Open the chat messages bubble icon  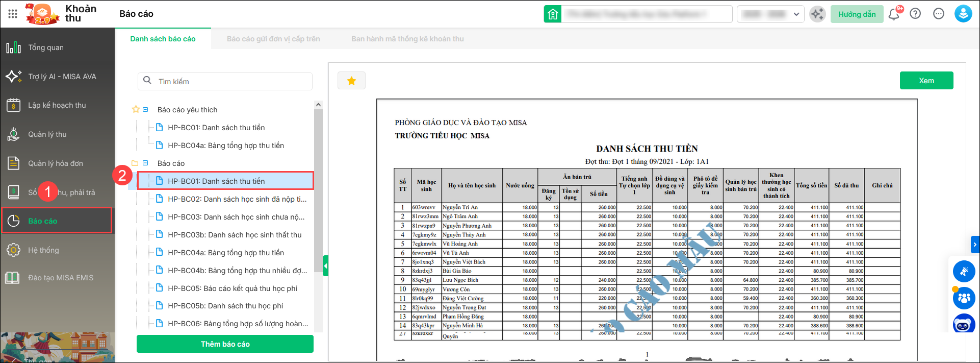[938, 14]
